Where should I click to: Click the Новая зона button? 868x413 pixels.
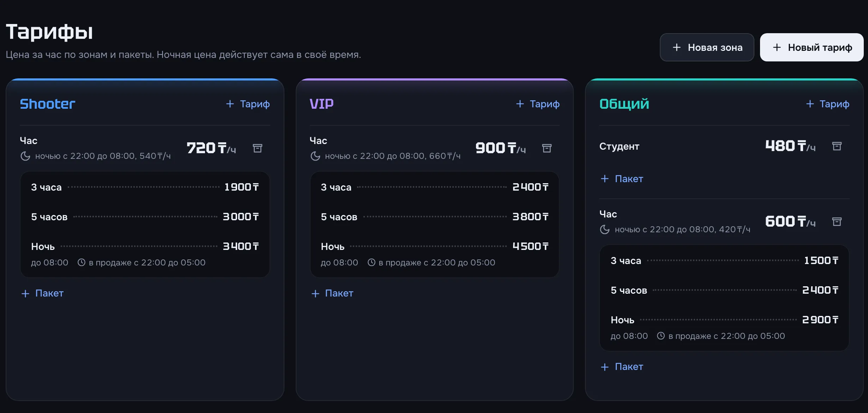[707, 47]
